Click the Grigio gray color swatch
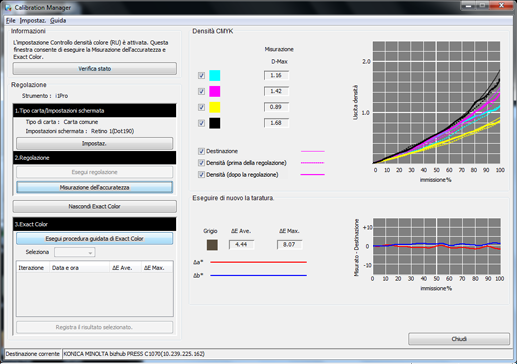The width and height of the screenshot is (517, 364). 212,245
